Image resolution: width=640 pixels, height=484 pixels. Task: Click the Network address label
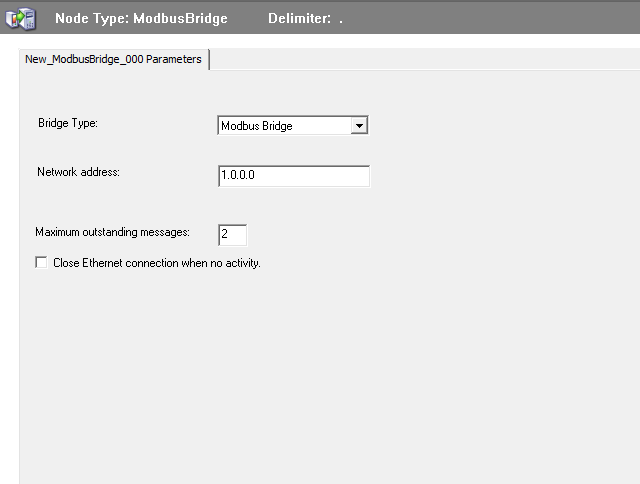[78, 172]
